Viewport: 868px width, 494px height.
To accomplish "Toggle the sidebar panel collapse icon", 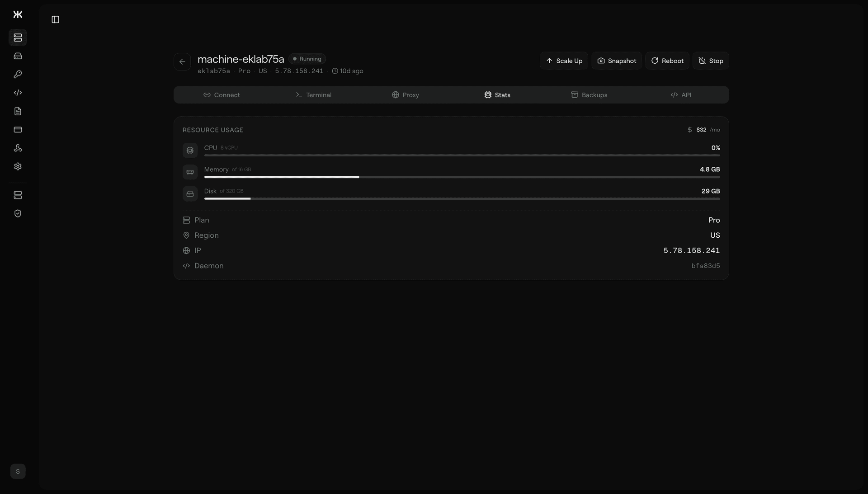I will point(55,19).
